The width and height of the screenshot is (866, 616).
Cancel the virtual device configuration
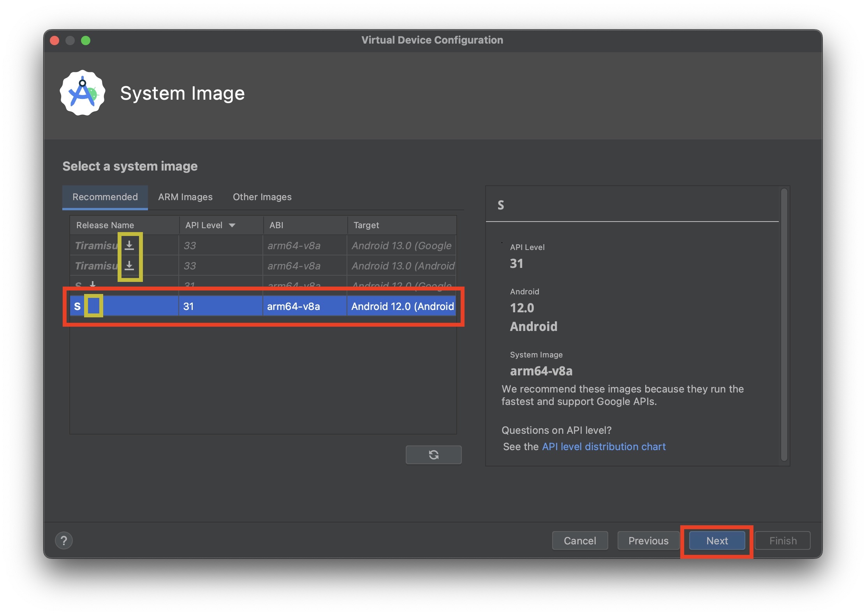(x=579, y=540)
